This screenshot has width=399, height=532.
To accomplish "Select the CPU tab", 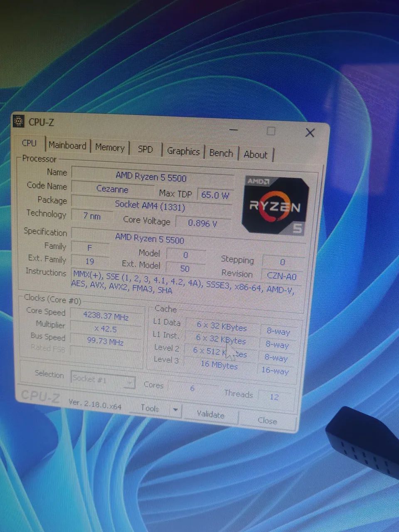I will pyautogui.click(x=29, y=143).
